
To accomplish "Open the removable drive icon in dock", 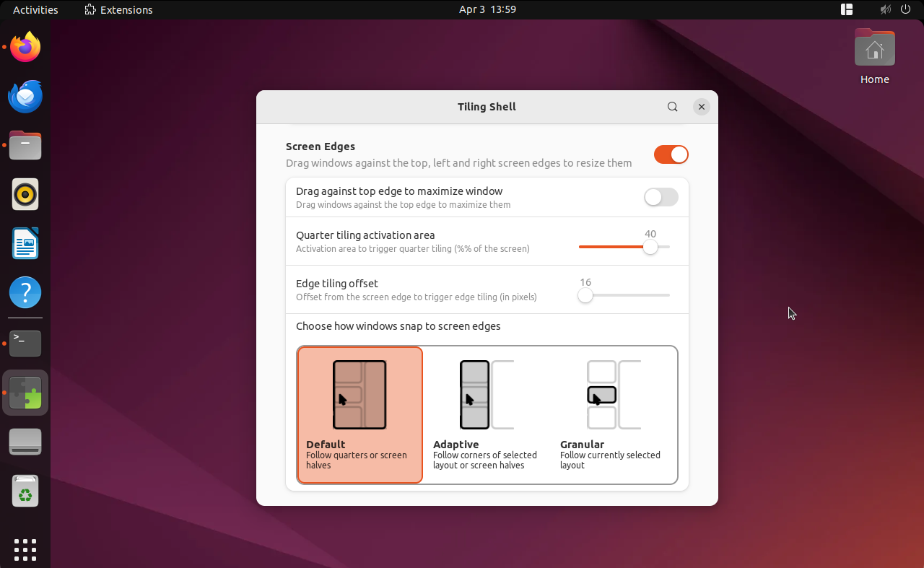I will tap(25, 442).
